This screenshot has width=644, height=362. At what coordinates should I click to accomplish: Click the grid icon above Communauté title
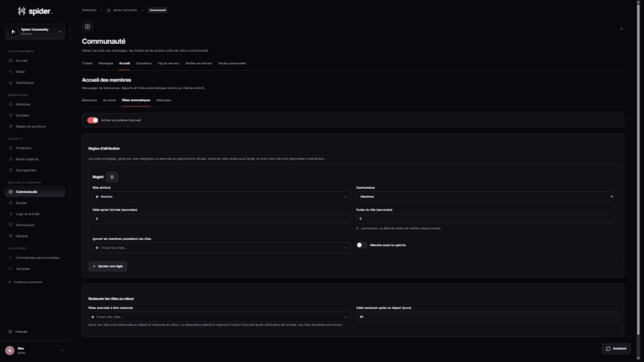coord(88,27)
